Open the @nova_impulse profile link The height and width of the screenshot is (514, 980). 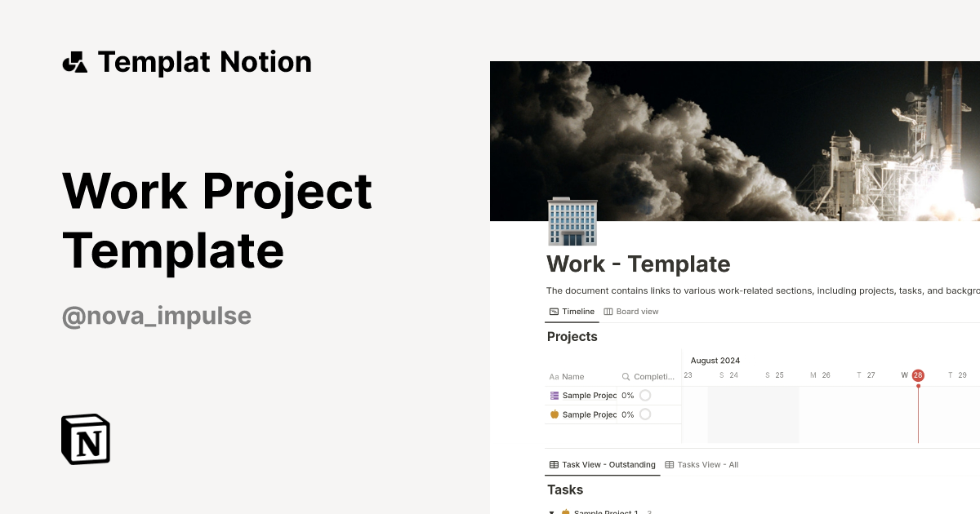(156, 316)
